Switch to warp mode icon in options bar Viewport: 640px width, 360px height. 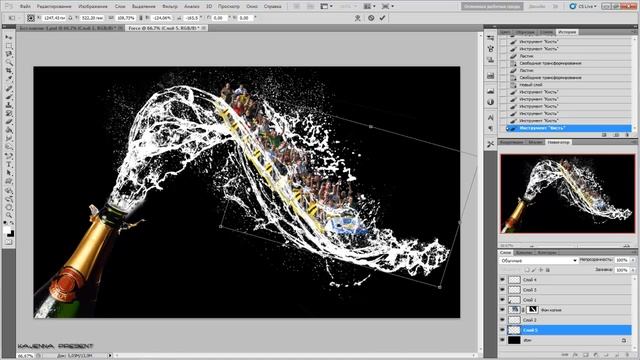coord(358,18)
